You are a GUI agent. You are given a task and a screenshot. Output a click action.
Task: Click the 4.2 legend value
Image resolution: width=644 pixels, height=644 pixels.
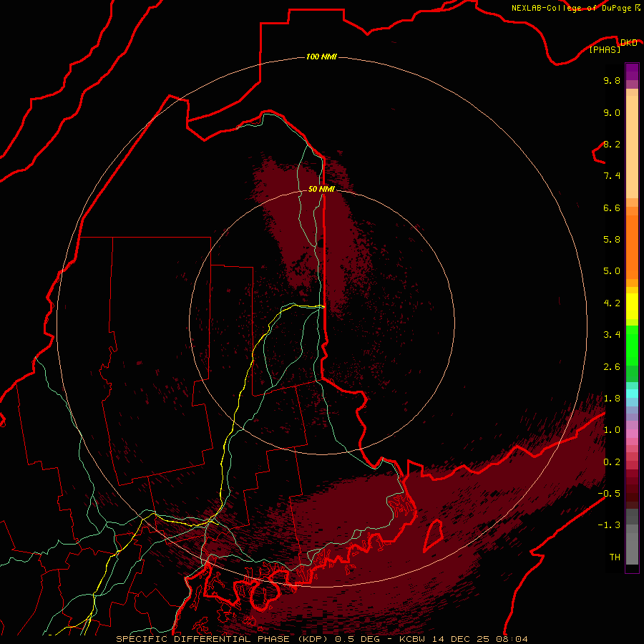click(x=612, y=303)
